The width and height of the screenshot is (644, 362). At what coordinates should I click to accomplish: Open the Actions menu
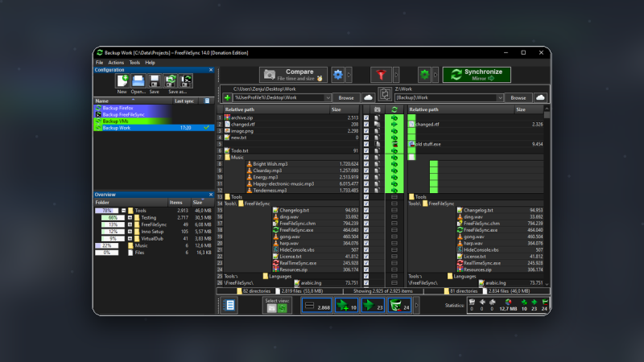[116, 63]
